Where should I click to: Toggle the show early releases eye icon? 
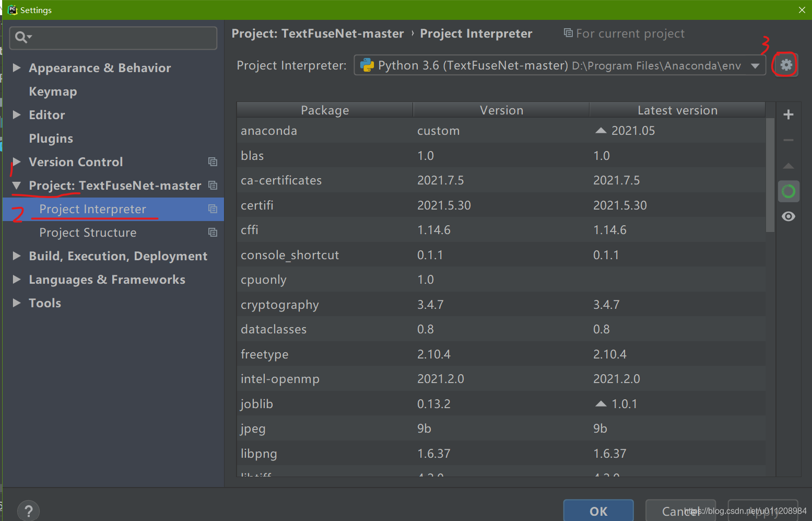(789, 216)
